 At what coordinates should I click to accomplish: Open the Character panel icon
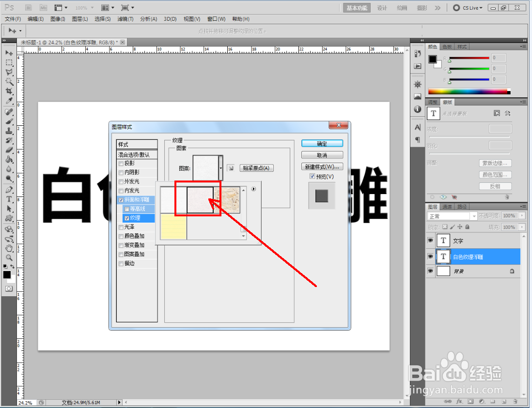pos(418,127)
